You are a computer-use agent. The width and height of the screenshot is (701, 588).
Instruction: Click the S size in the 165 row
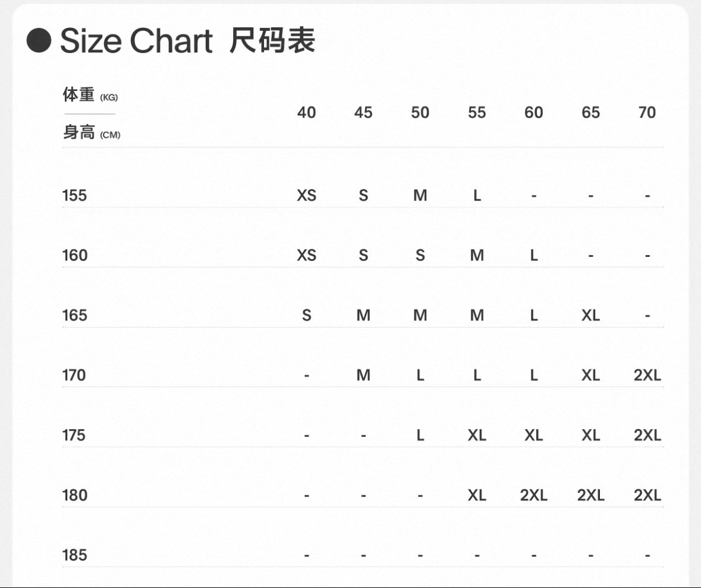coord(306,315)
